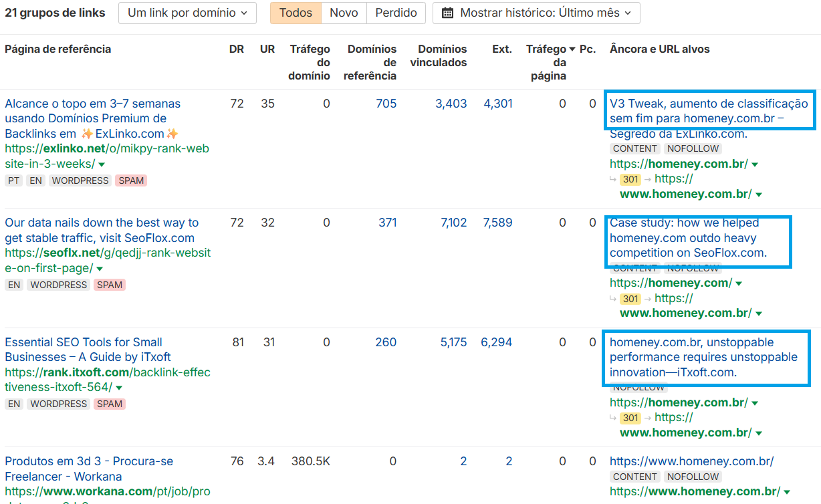Open the rank.itxoft.com referring URL
This screenshot has width=821, height=504.
pos(108,380)
